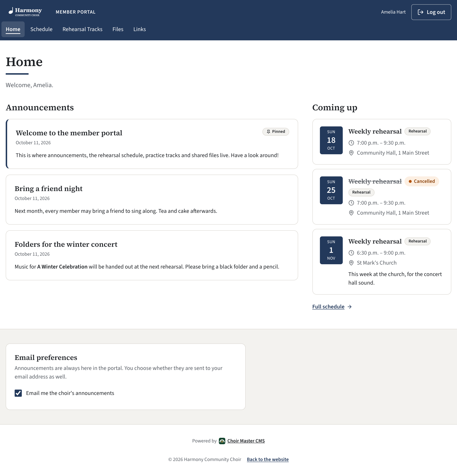Image resolution: width=457 pixels, height=476 pixels.
Task: Open Welcome to the member portal announcement
Action: tap(69, 133)
